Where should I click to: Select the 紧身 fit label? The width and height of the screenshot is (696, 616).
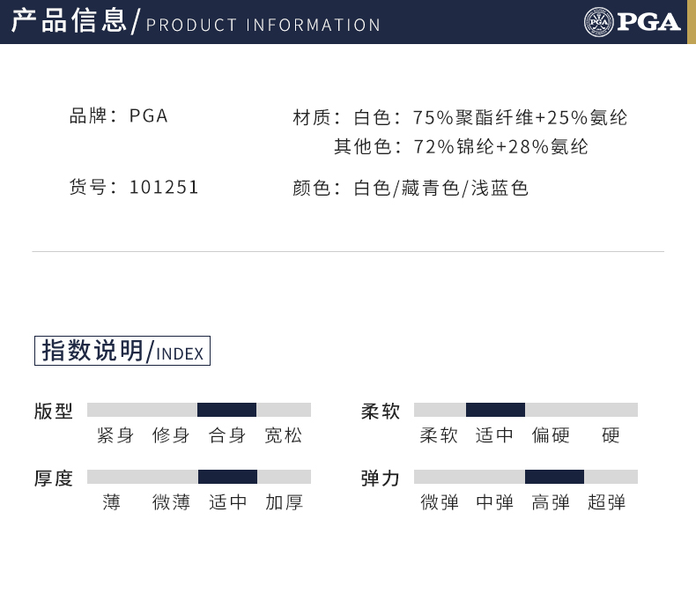[x=115, y=435]
